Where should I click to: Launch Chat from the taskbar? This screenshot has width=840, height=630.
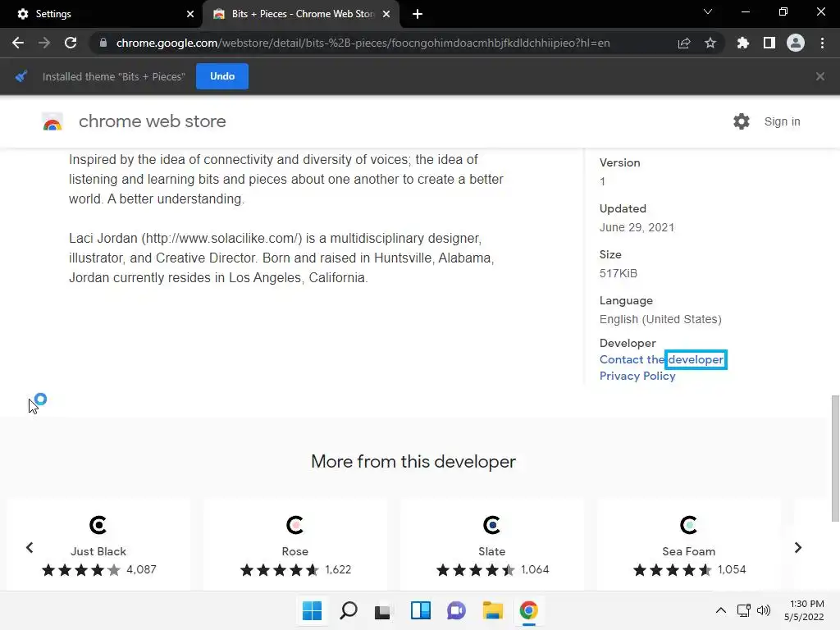coord(456,610)
